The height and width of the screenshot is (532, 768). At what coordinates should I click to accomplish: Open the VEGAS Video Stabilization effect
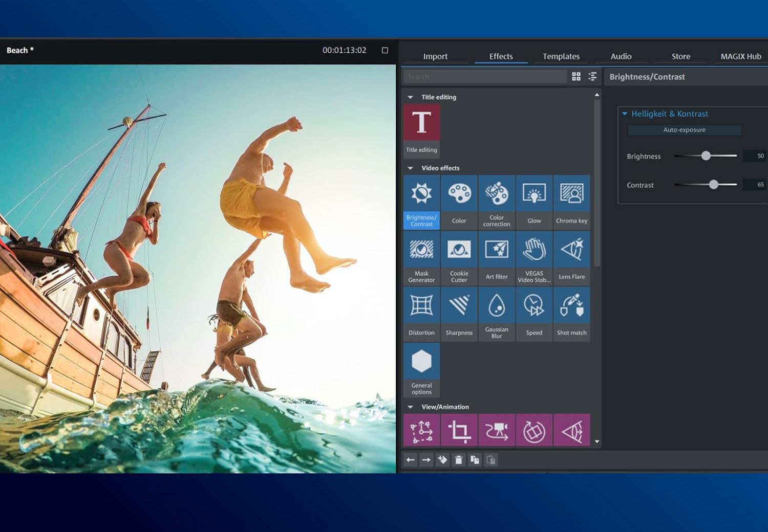click(x=534, y=258)
